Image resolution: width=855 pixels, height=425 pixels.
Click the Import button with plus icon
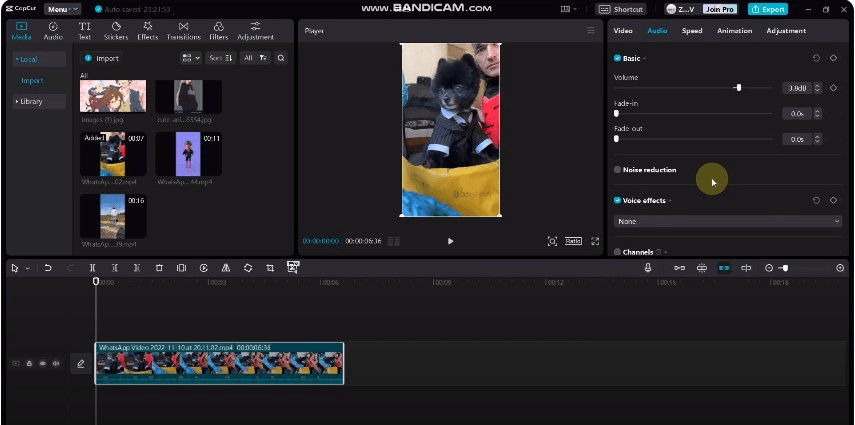pyautogui.click(x=102, y=58)
